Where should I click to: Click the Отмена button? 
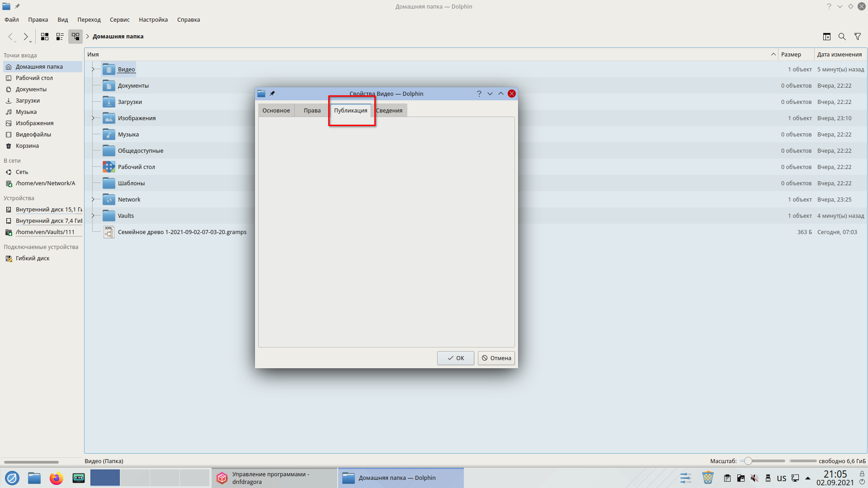(x=496, y=358)
